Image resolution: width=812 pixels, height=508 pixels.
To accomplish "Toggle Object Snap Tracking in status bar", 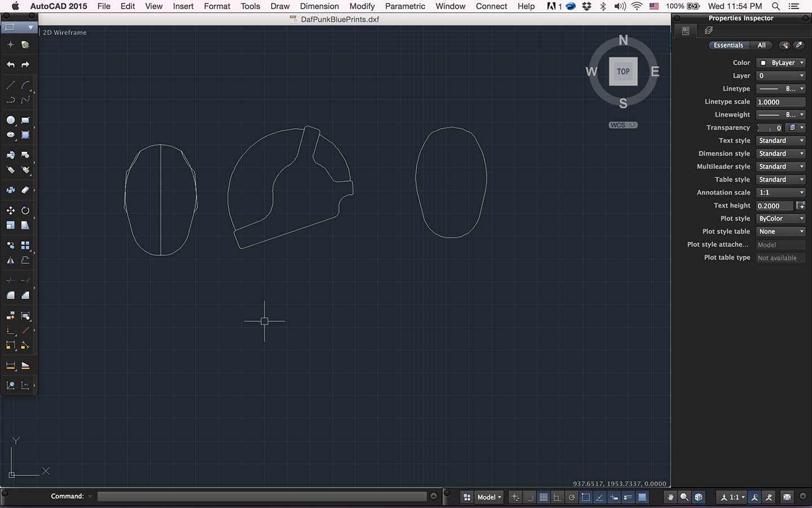I will pyautogui.click(x=600, y=497).
